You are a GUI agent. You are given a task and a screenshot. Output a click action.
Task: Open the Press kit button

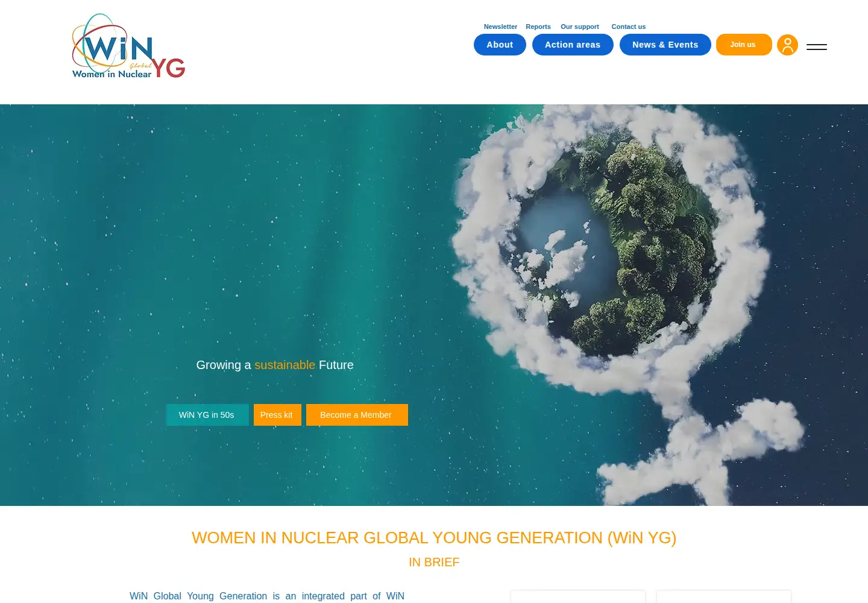tap(277, 415)
